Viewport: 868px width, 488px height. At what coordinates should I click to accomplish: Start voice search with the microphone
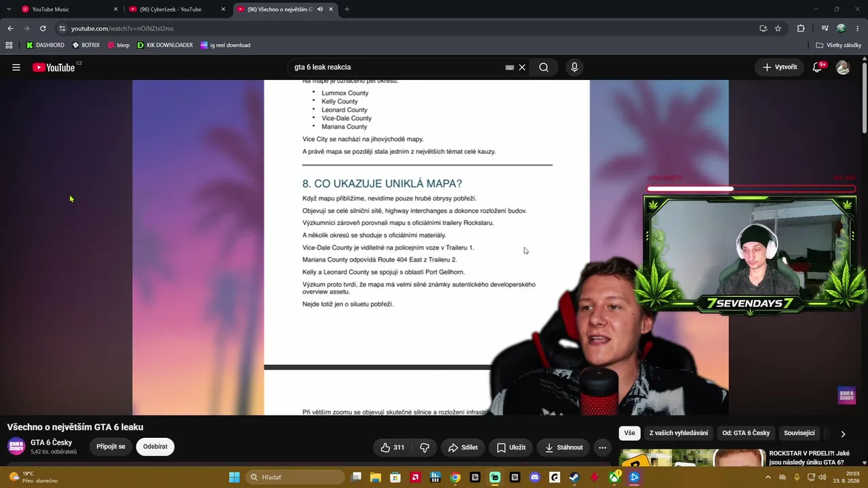tap(574, 67)
